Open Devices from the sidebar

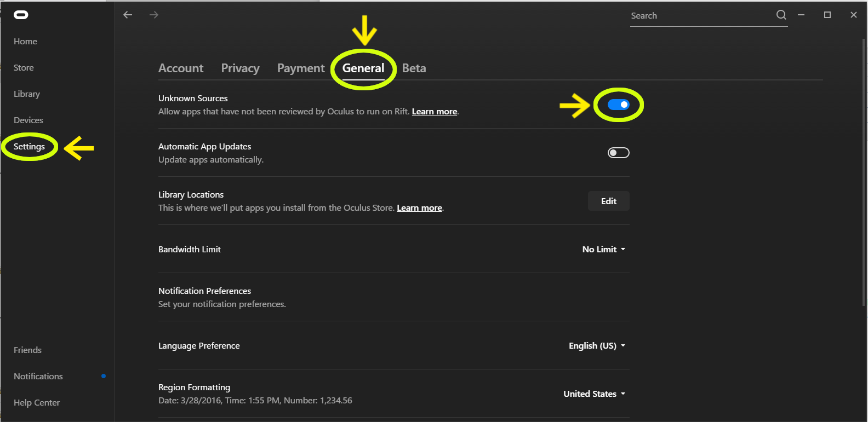(28, 120)
